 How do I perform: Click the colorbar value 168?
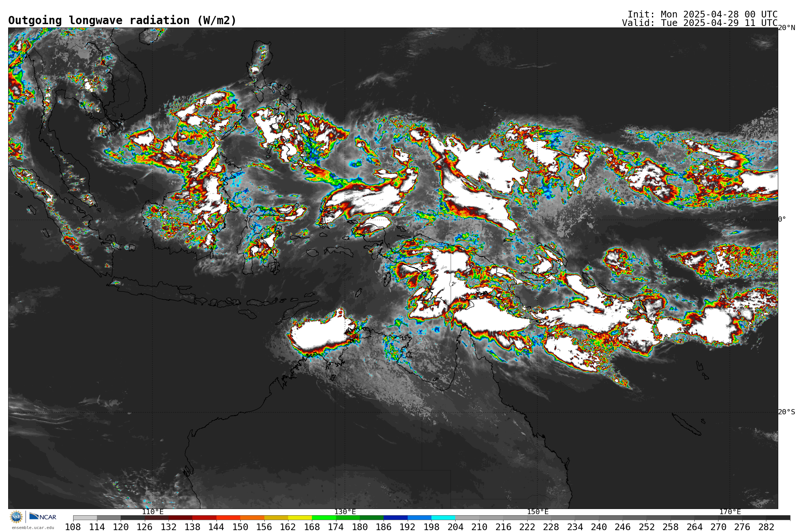(312, 527)
